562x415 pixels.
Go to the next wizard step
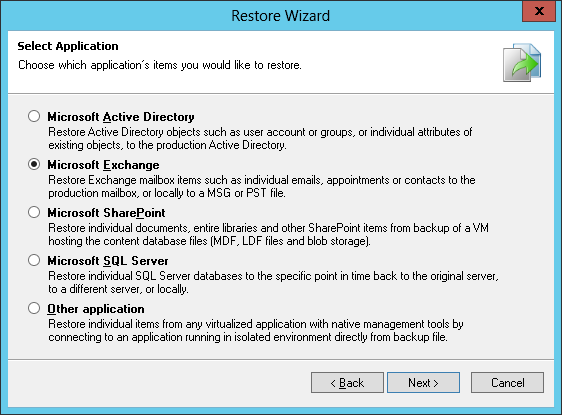click(x=423, y=382)
